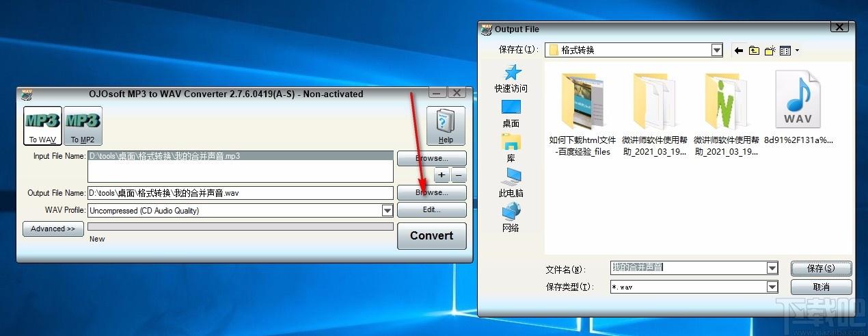Select the 微讲师软件使用帮助 folder with green icon

click(x=726, y=113)
